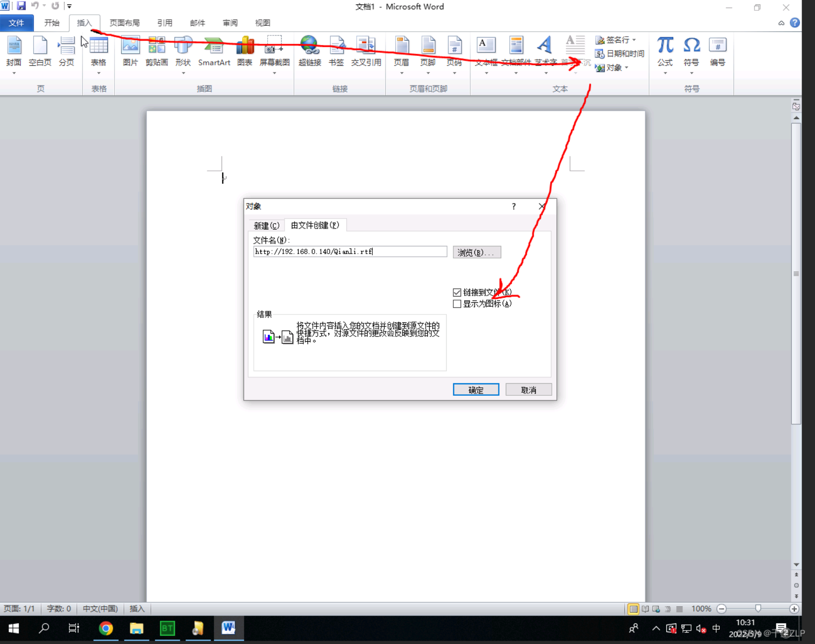Confirm with the OK (确定) button

(476, 390)
